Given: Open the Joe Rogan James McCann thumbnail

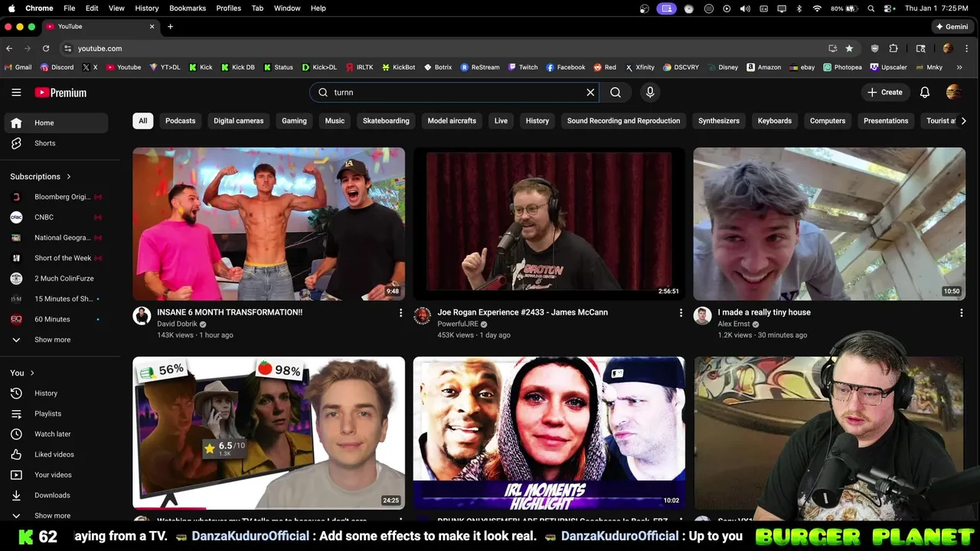Looking at the screenshot, I should click(549, 223).
